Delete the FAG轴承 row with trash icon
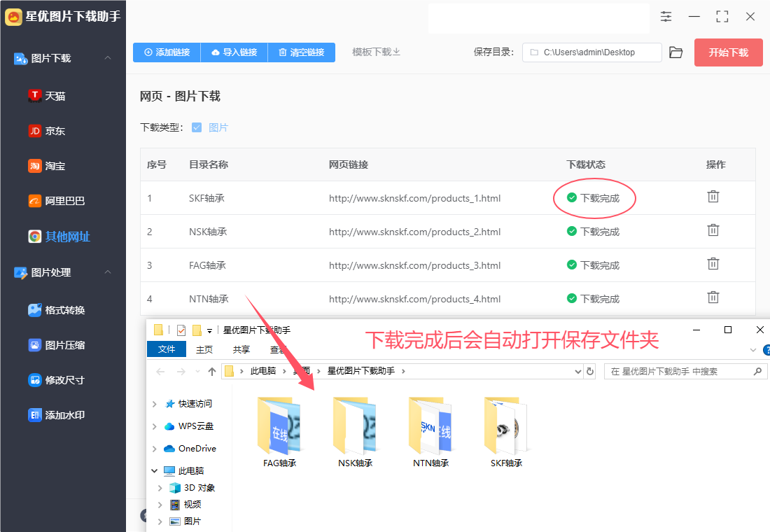The image size is (770, 532). click(x=713, y=264)
